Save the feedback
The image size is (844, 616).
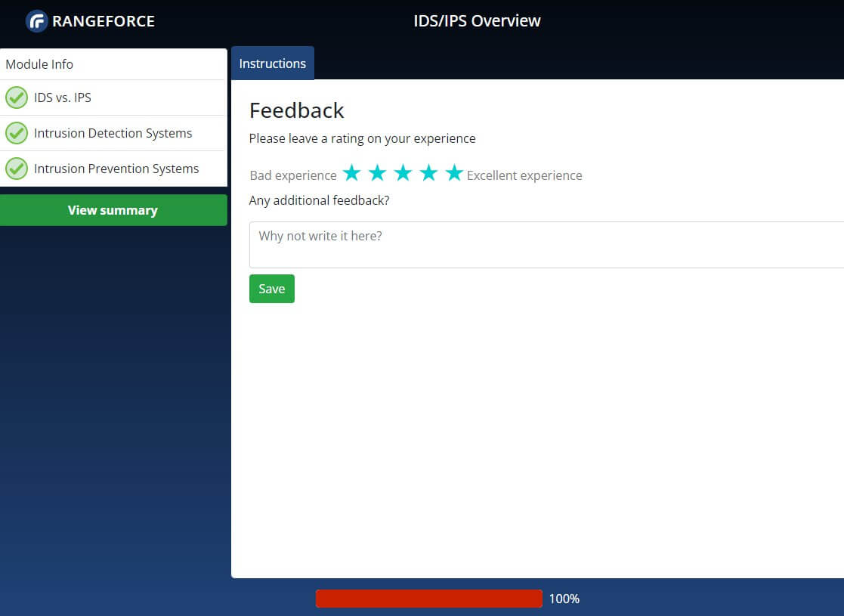271,289
